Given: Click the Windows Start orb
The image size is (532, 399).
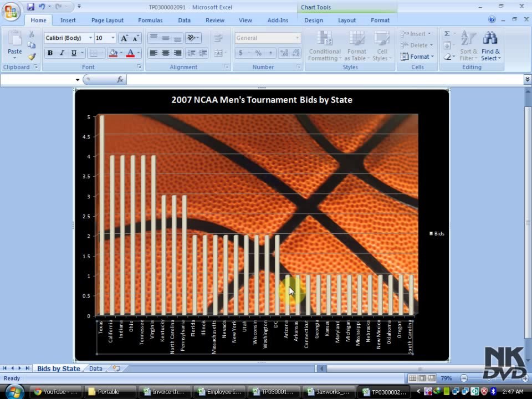Looking at the screenshot, I should tap(14, 392).
